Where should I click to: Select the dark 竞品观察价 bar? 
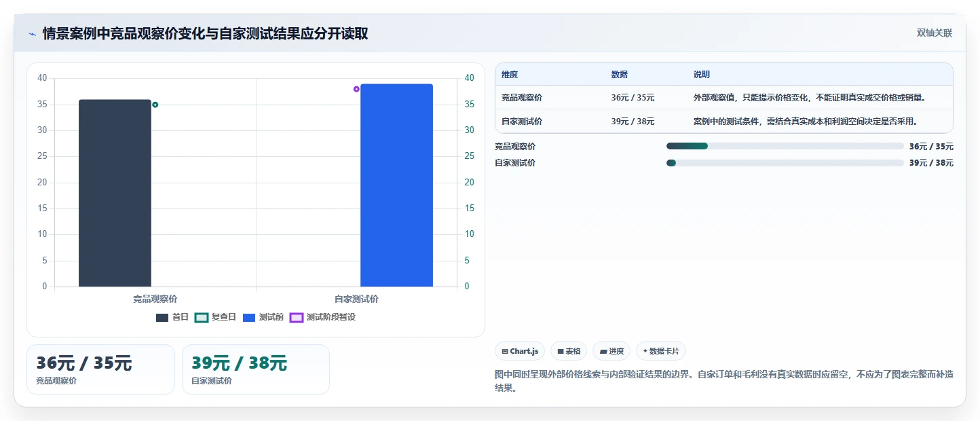click(x=115, y=193)
